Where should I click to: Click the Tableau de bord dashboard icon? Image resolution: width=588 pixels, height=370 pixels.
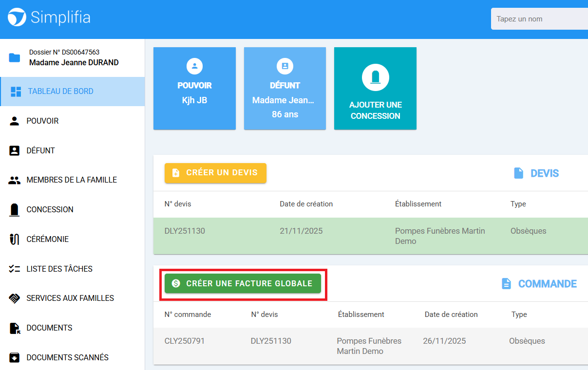[x=16, y=92]
